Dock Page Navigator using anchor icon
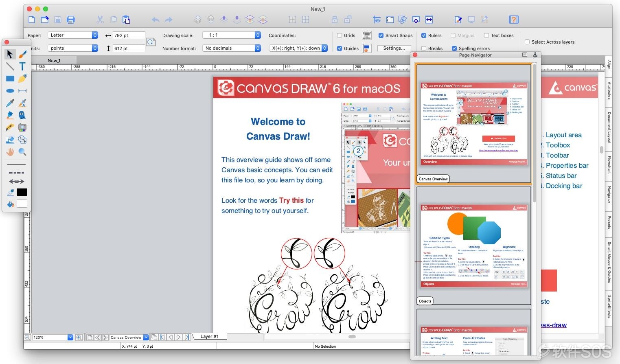This screenshot has width=620, height=364. click(x=535, y=55)
